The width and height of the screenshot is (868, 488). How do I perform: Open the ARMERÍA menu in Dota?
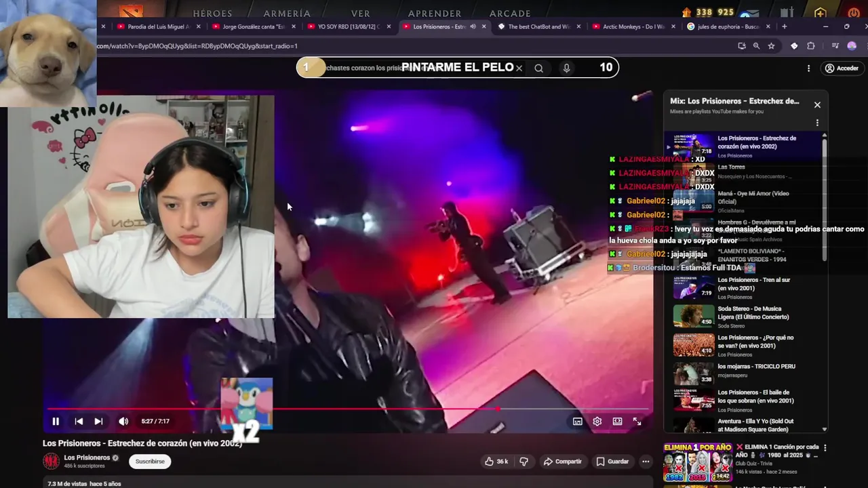[287, 13]
